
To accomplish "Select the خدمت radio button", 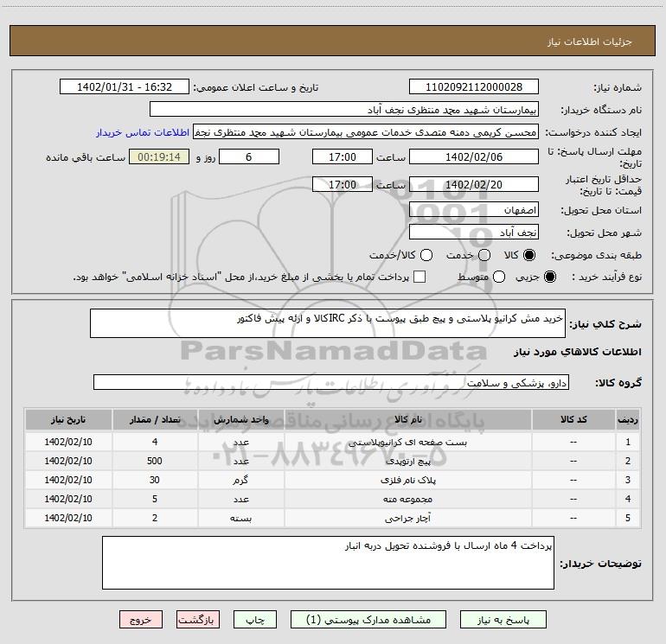I will point(484,255).
